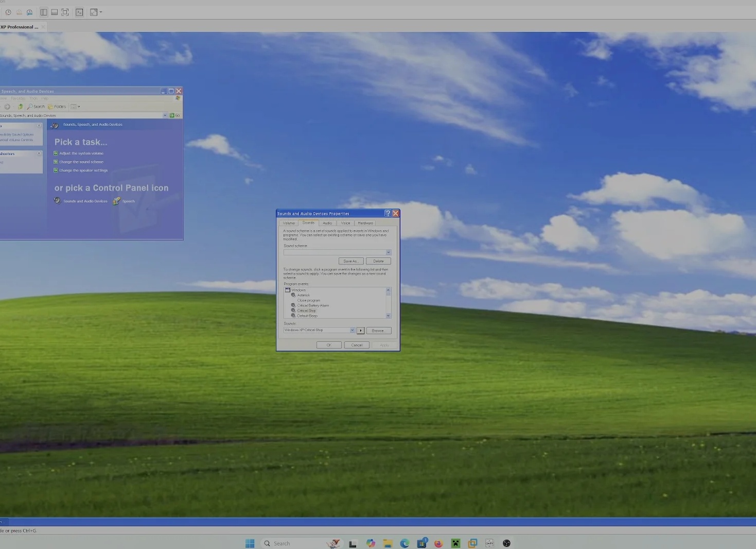Open the Sounds file dropdown
This screenshot has height=549, width=756.
click(x=353, y=330)
